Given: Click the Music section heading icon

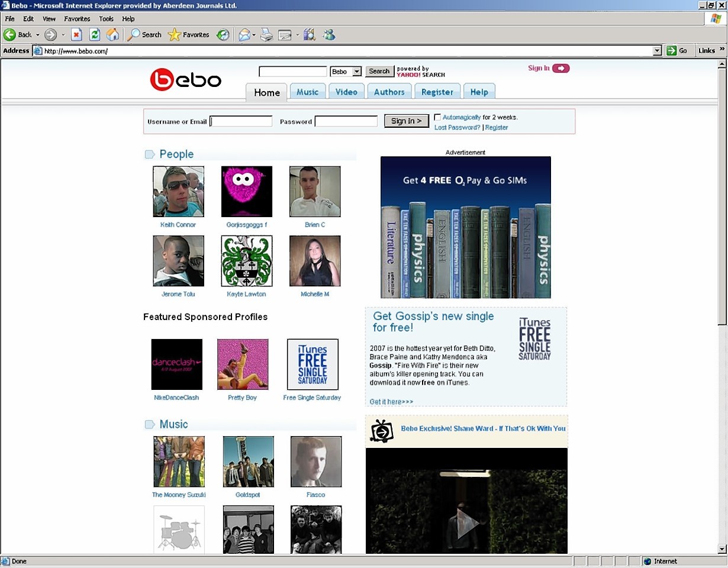Looking at the screenshot, I should click(x=150, y=424).
